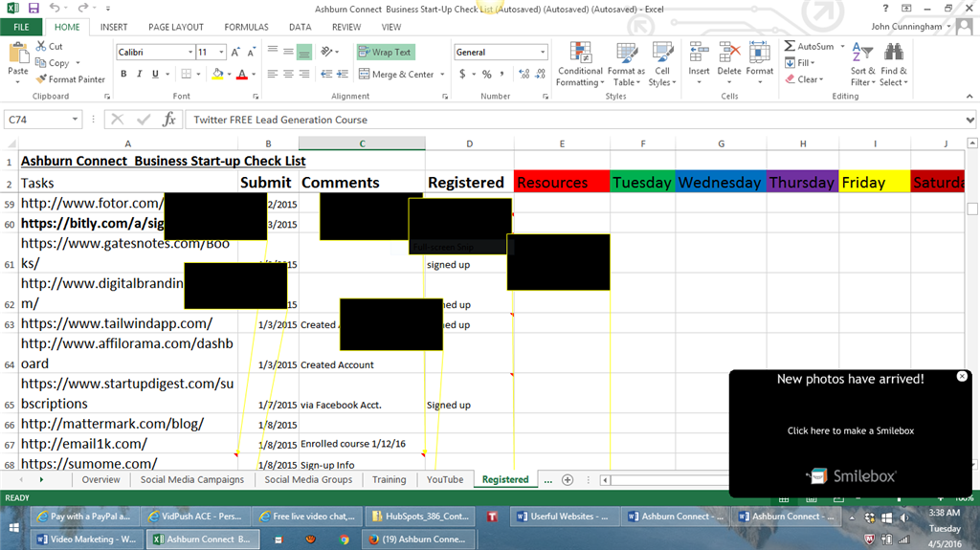The height and width of the screenshot is (550, 980).
Task: Toggle center text alignment
Action: point(288,74)
